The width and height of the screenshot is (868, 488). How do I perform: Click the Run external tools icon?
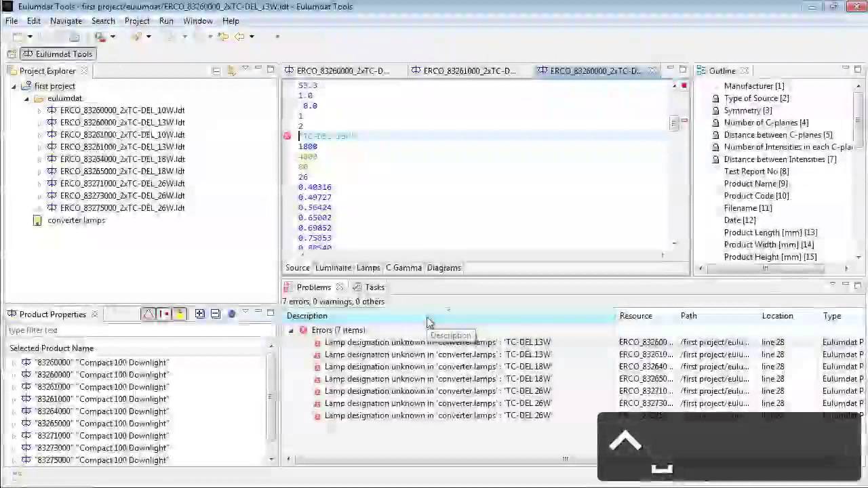pyautogui.click(x=100, y=37)
